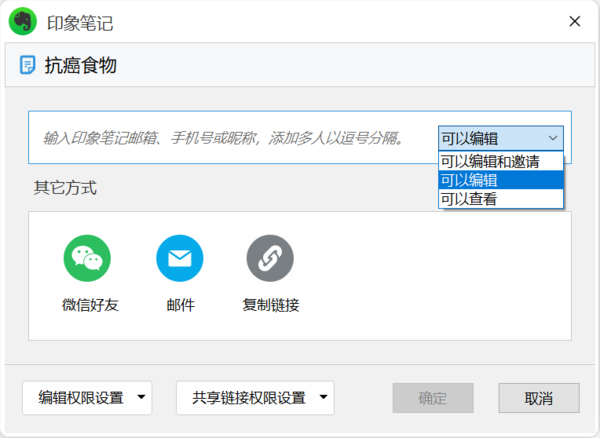Click the Evernote elephant logo
This screenshot has width=600, height=438.
23,22
